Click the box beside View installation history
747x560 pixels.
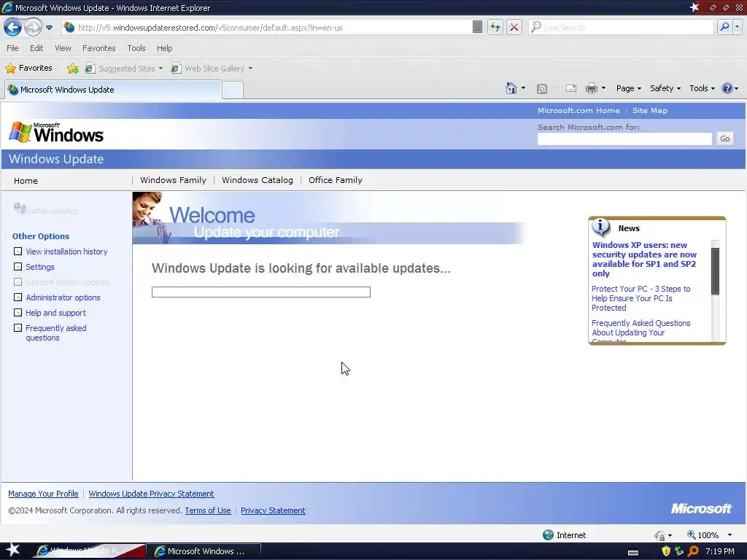(18, 252)
